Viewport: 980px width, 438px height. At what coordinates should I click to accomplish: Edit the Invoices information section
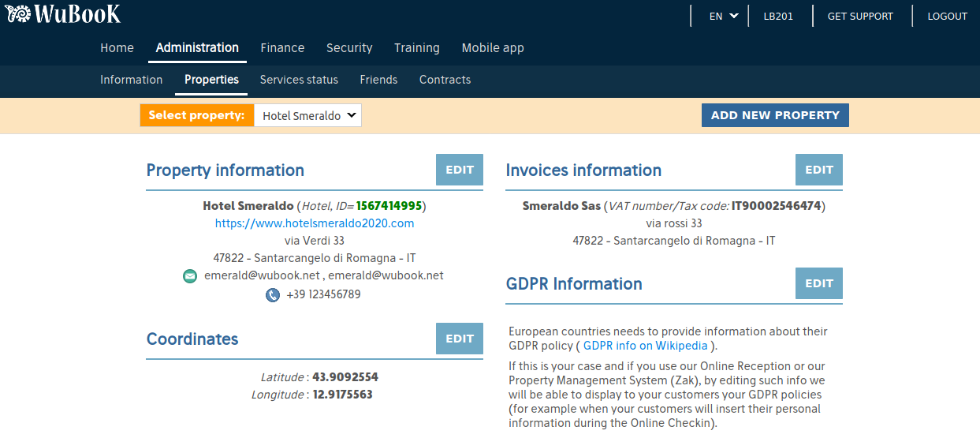coord(819,170)
